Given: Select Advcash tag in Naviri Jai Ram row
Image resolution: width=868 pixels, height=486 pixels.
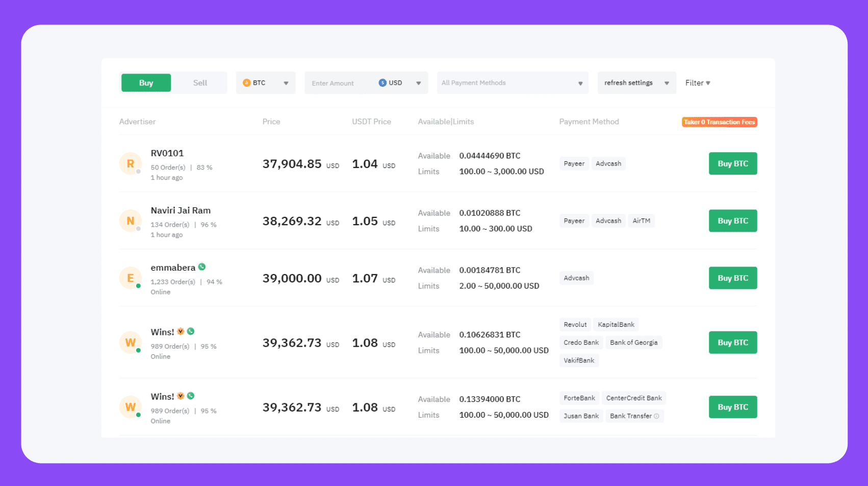Looking at the screenshot, I should pyautogui.click(x=608, y=221).
